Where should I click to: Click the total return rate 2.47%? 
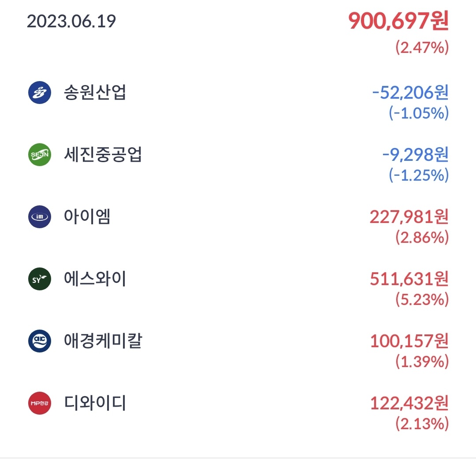click(x=422, y=48)
